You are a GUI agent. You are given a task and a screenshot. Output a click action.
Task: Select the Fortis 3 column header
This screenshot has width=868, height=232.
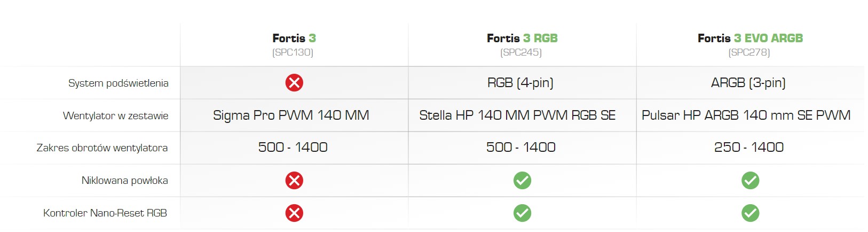pos(294,38)
